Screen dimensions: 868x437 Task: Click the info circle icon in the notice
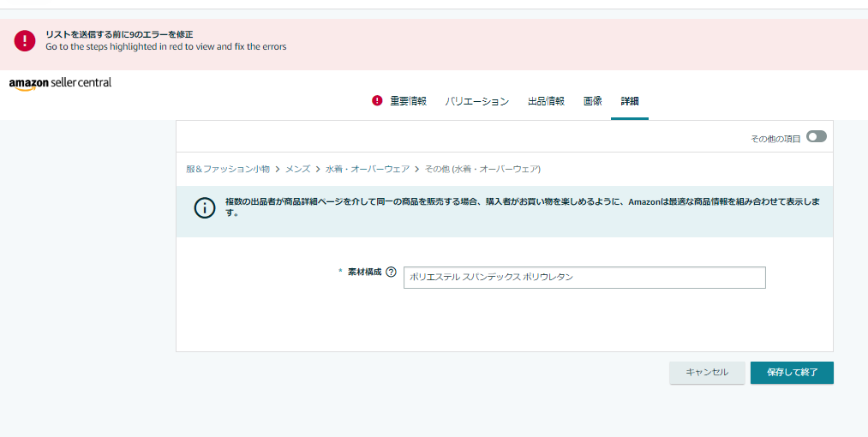[x=204, y=208]
